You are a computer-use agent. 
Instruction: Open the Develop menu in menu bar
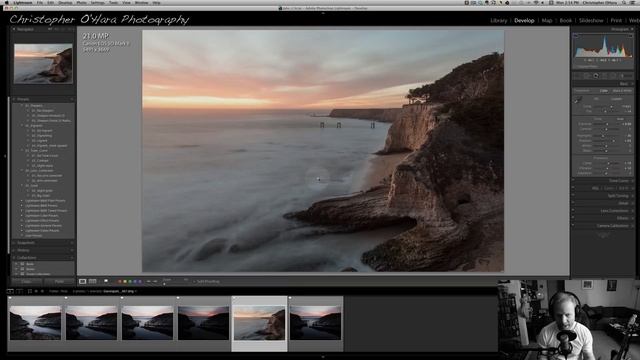pyautogui.click(x=65, y=2)
